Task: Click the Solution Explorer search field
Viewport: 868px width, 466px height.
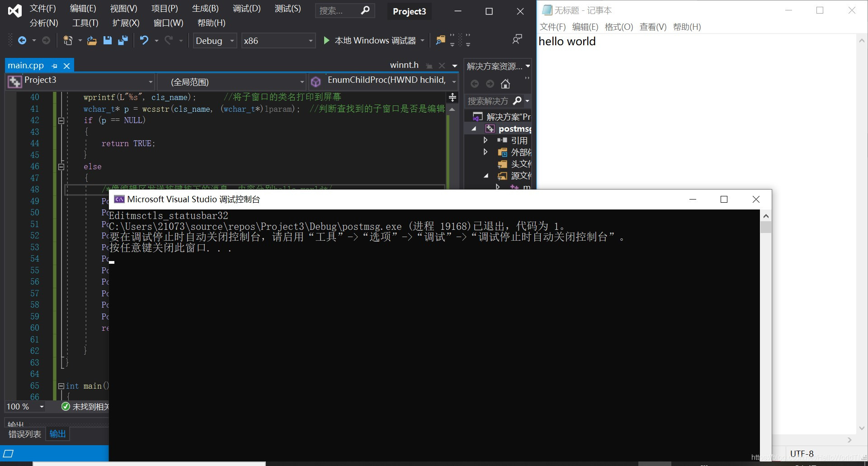Action: coord(489,100)
